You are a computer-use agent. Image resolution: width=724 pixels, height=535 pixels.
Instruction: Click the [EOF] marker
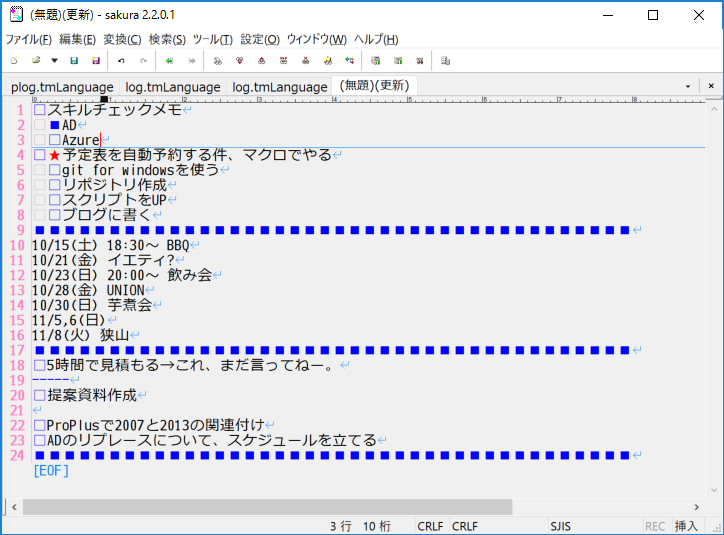coord(51,470)
